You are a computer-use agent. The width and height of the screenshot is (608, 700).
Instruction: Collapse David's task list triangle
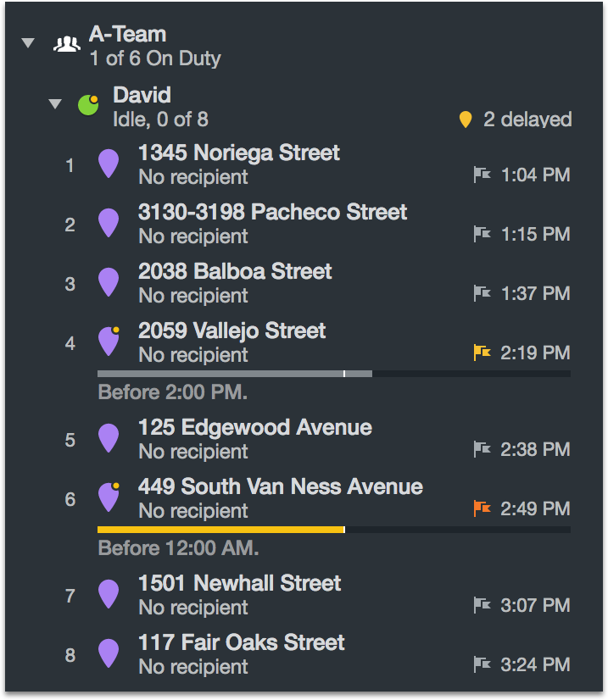coord(55,104)
